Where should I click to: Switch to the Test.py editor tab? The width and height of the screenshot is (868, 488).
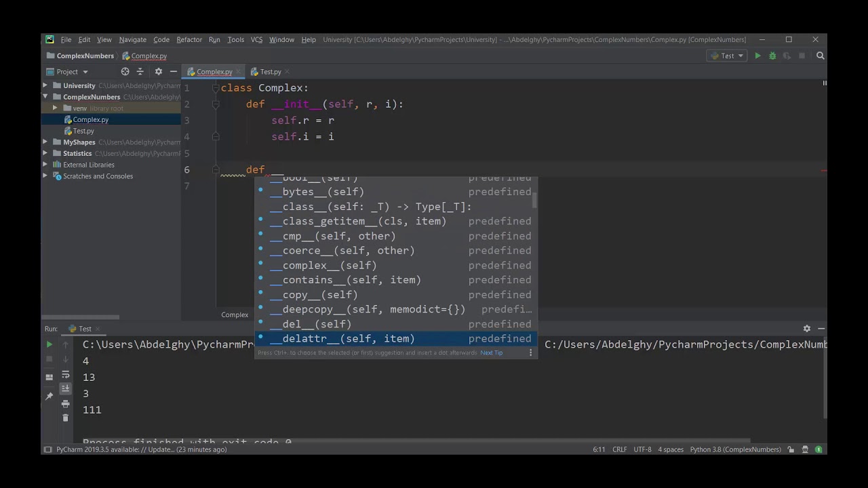(269, 71)
